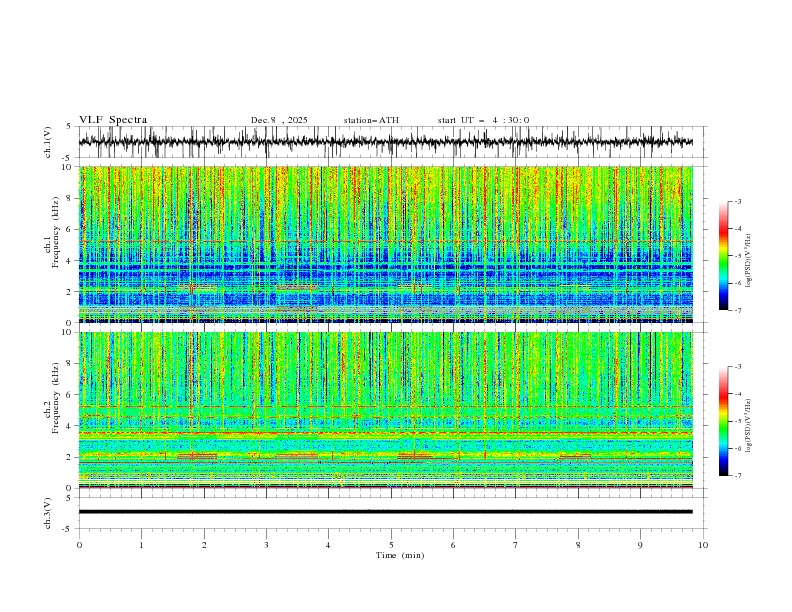Select the "Time (min)" axis title
Image resolution: width=792 pixels, height=612 pixels.
click(400, 555)
